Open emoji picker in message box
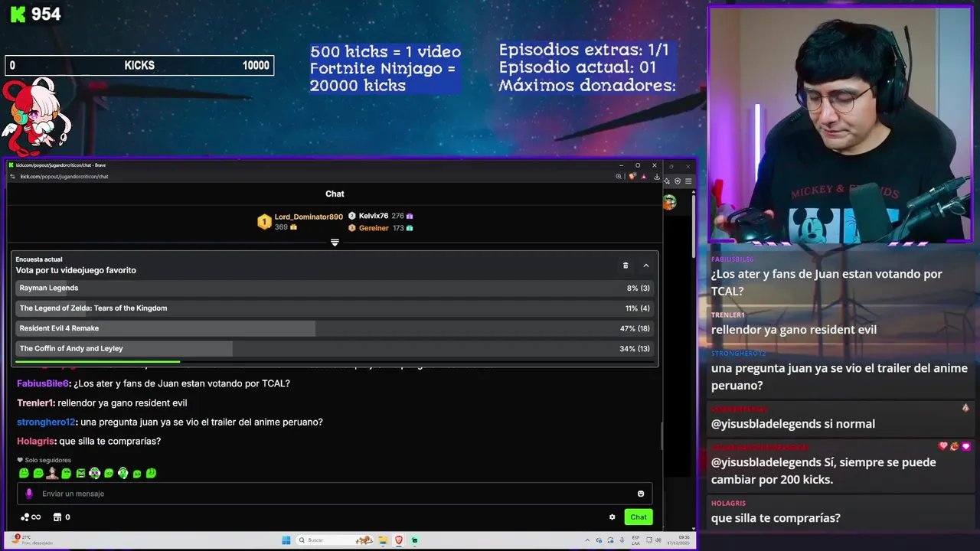This screenshot has height=551, width=980. click(x=641, y=494)
